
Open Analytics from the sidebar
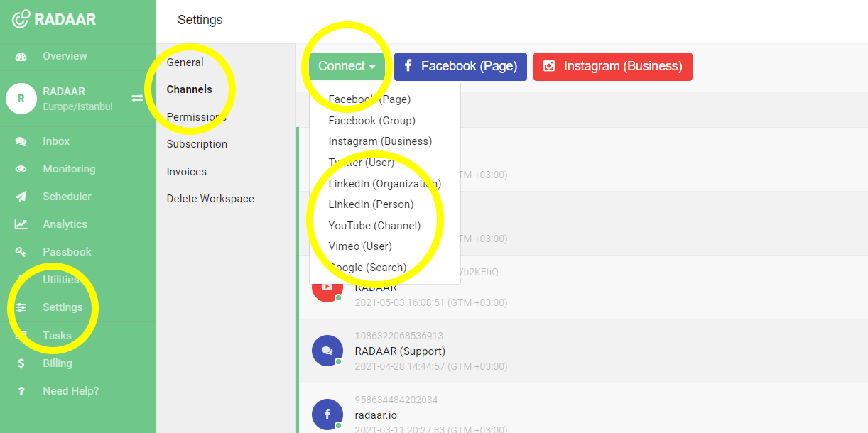[x=65, y=224]
